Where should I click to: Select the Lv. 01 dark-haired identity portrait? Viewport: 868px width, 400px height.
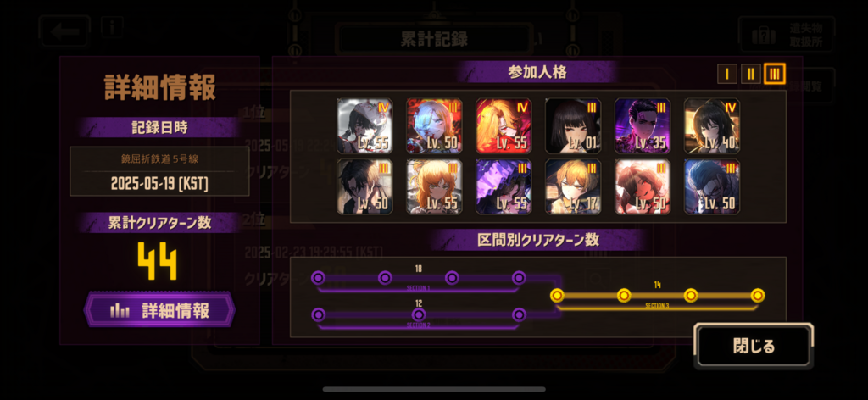(573, 126)
